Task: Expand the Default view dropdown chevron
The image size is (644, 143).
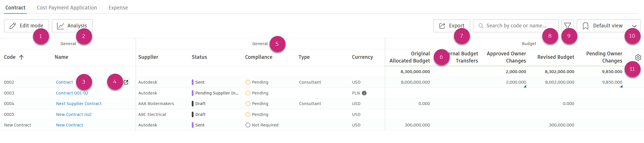Action: pyautogui.click(x=634, y=26)
